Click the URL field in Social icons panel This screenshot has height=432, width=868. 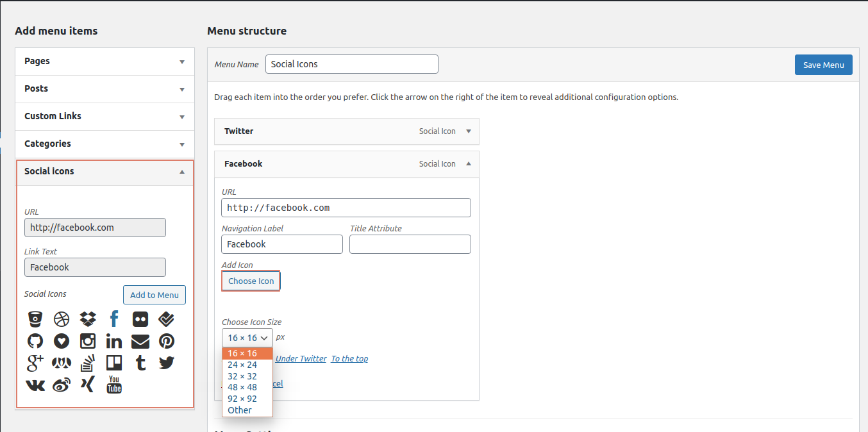(95, 228)
